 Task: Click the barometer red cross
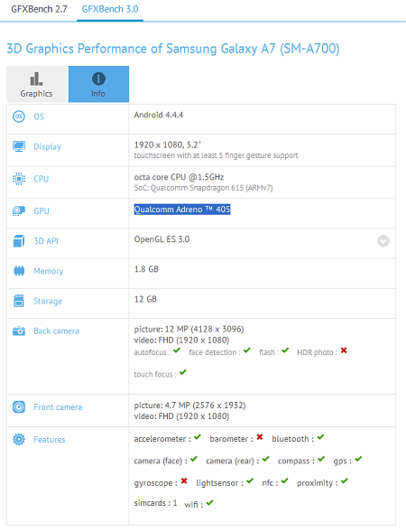click(260, 437)
